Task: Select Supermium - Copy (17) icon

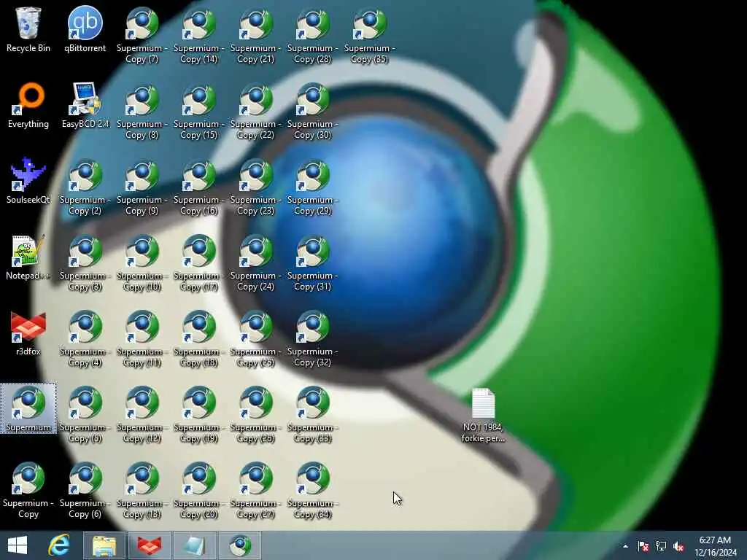Action: click(x=198, y=262)
